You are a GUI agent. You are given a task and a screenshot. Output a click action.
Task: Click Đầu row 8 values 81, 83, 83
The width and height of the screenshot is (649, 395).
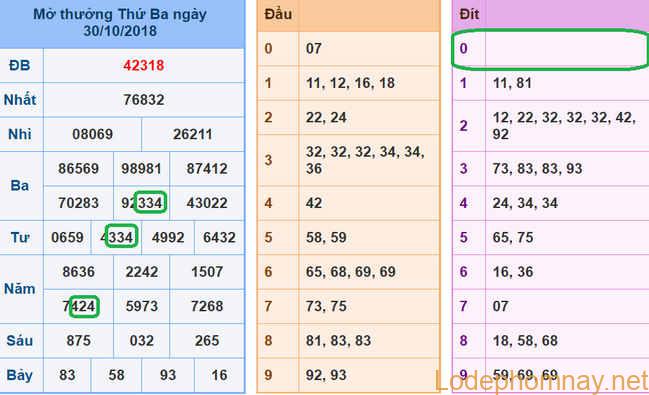point(338,340)
